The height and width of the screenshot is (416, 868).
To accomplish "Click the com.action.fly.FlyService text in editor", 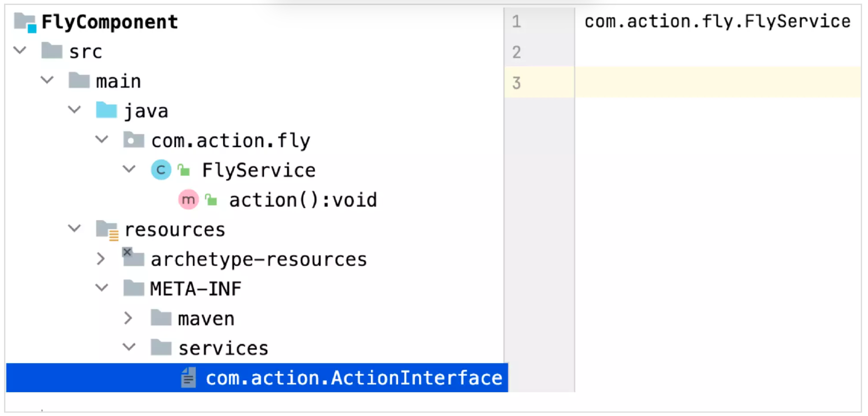I will (x=717, y=22).
